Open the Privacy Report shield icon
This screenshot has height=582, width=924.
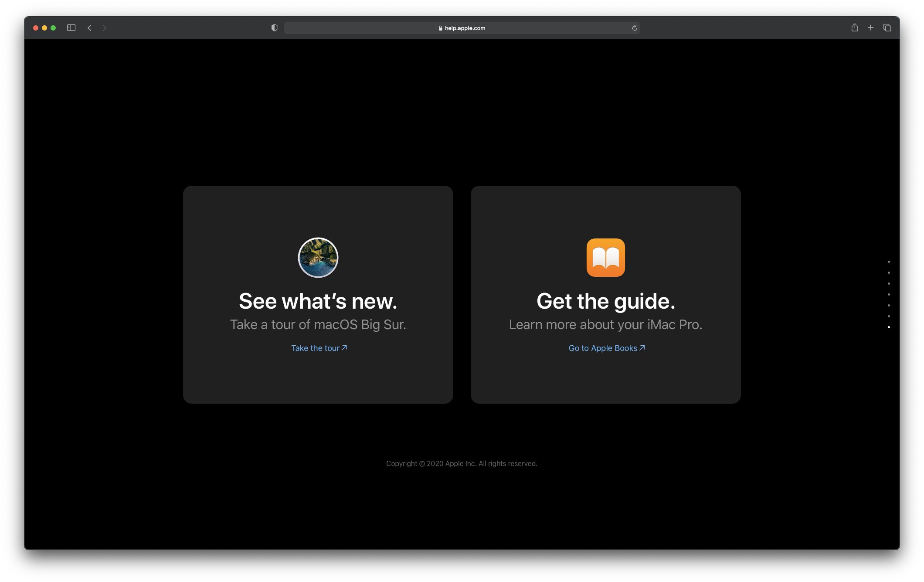pyautogui.click(x=274, y=28)
